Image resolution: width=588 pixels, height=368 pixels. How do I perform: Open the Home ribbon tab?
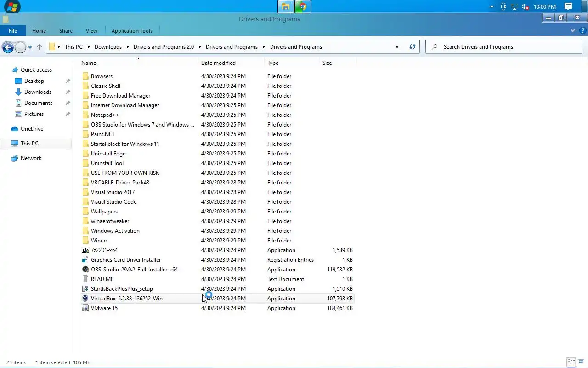pos(39,31)
